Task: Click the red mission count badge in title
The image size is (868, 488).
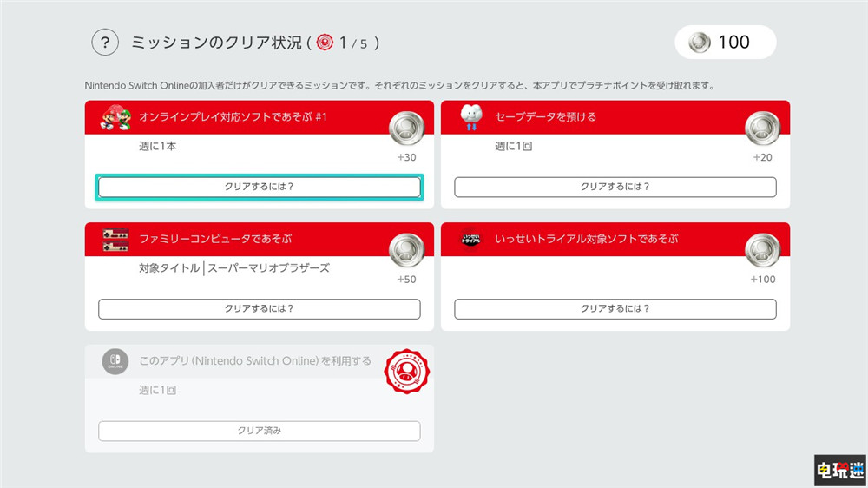Action: [x=325, y=43]
